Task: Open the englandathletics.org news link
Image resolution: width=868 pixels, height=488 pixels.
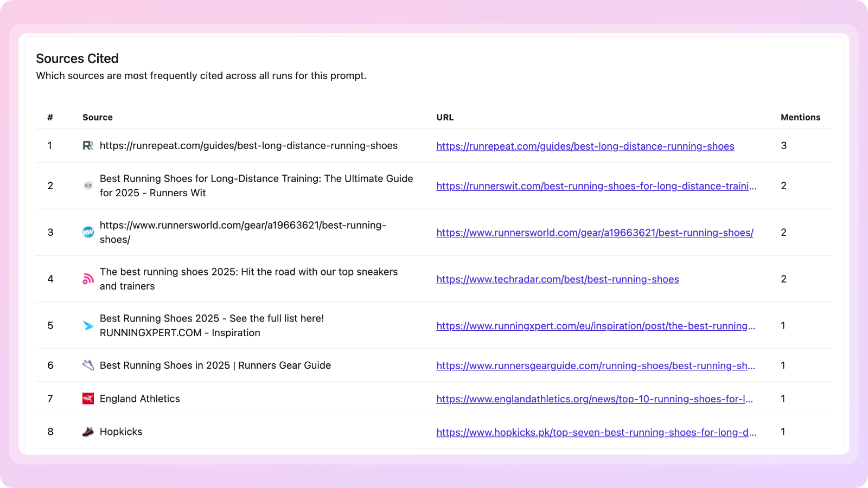Action: tap(595, 399)
